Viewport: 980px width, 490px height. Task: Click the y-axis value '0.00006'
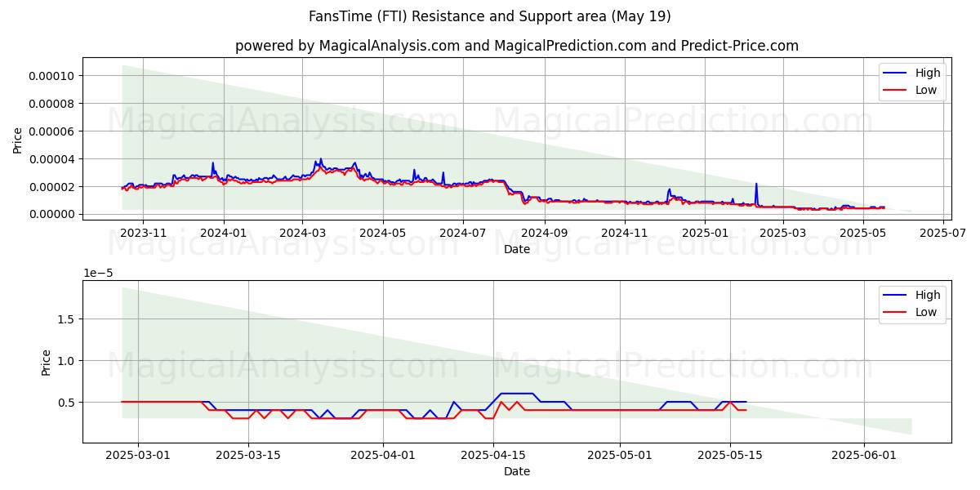pyautogui.click(x=51, y=131)
